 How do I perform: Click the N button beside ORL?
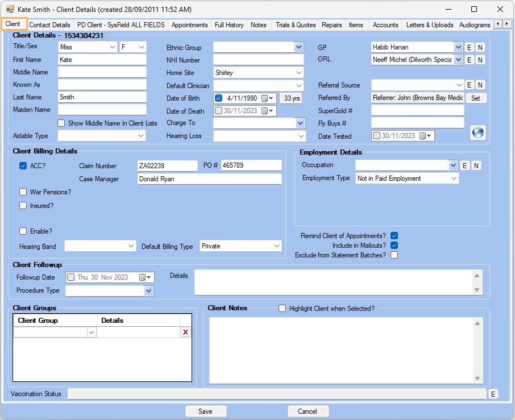coord(480,59)
